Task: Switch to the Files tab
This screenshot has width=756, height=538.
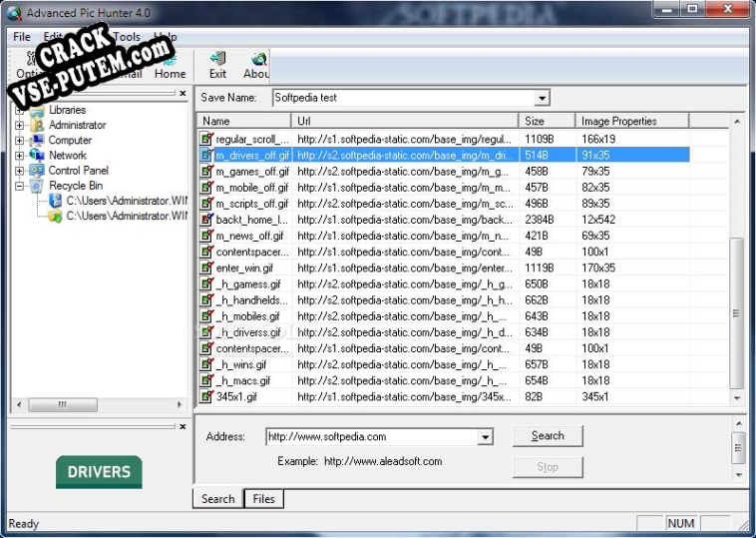Action: pyautogui.click(x=263, y=499)
